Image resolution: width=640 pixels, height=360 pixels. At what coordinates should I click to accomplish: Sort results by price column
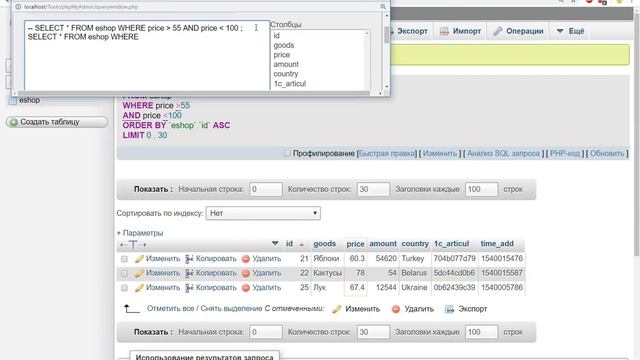click(x=355, y=244)
